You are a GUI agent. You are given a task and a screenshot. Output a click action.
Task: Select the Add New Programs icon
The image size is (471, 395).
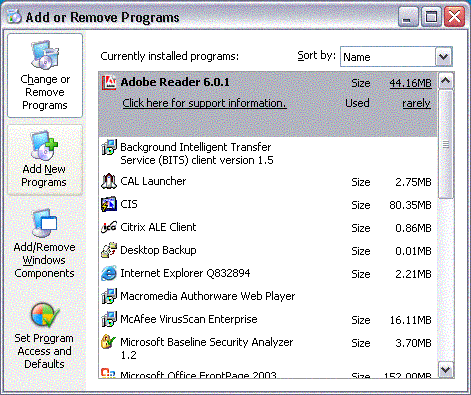45,145
